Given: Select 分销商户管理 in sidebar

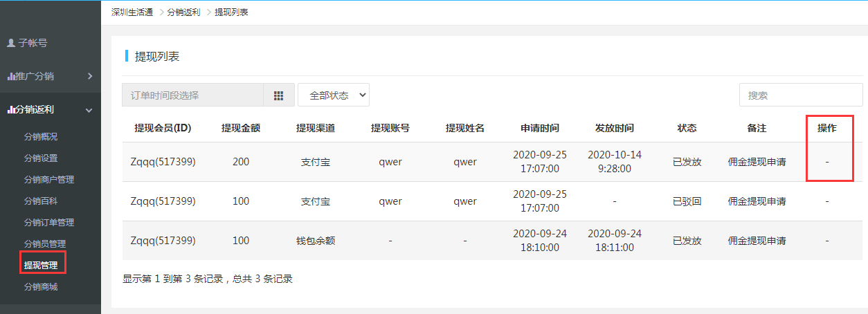Looking at the screenshot, I should pos(49,179).
